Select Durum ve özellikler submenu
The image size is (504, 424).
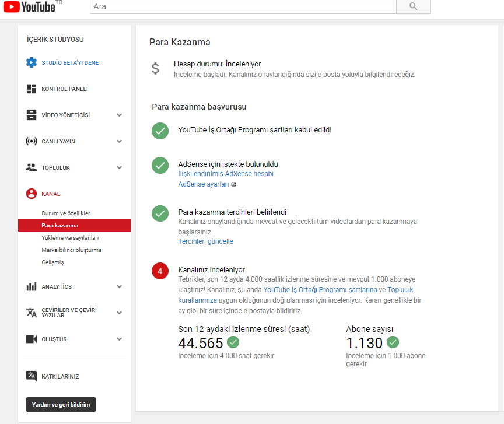coord(65,213)
